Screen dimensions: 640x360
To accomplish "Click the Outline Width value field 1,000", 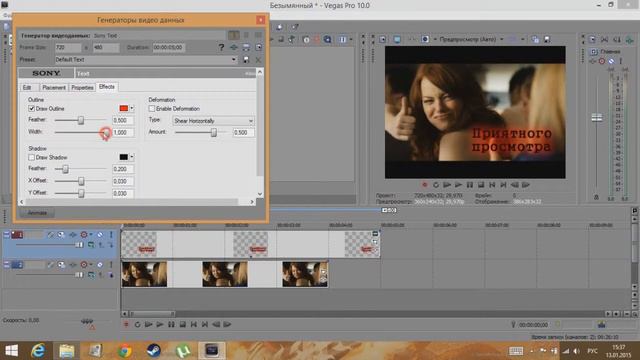I will [123, 133].
